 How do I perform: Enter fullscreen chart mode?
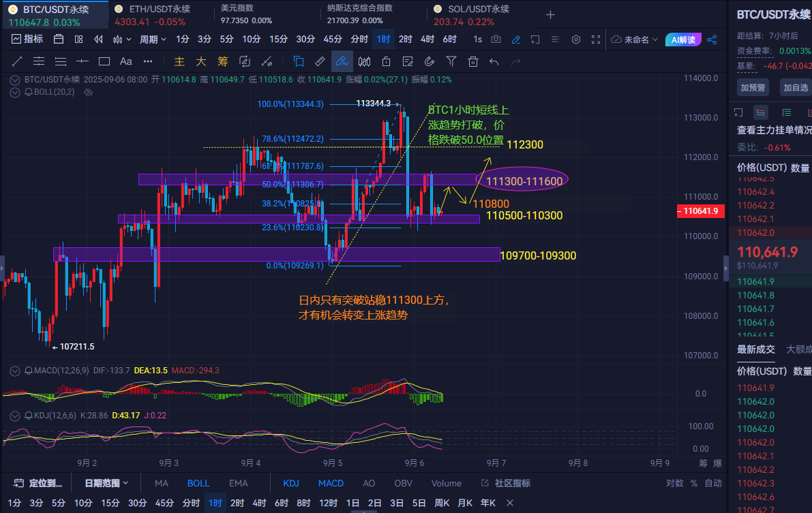596,40
